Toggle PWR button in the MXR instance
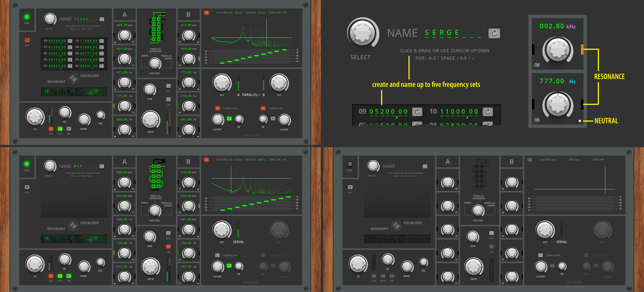The height and width of the screenshot is (292, 644). (x=27, y=164)
